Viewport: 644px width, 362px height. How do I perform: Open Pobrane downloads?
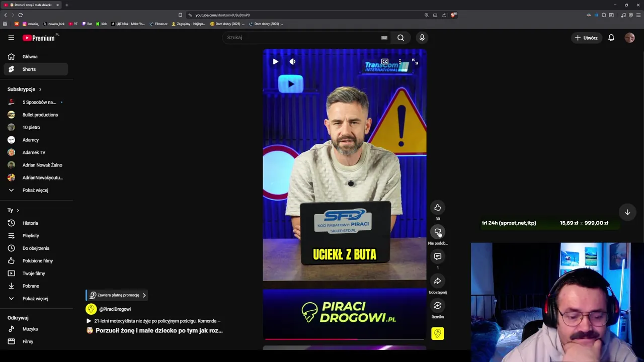coord(36,286)
